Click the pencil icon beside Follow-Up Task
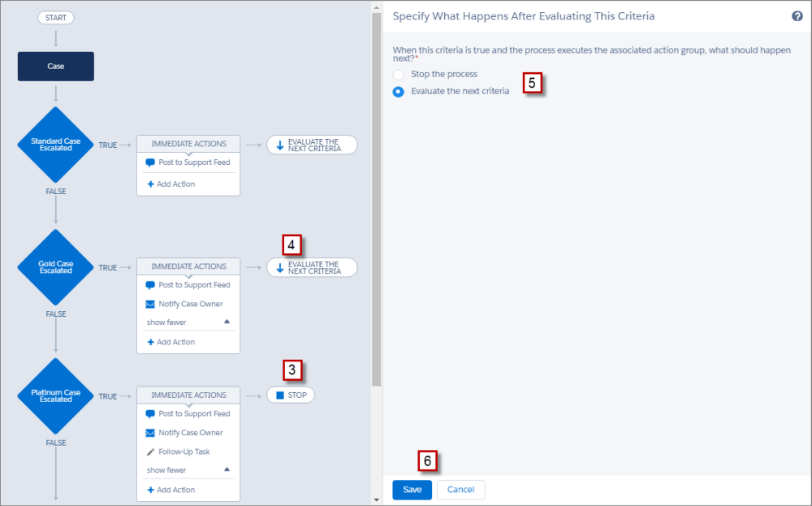The width and height of the screenshot is (812, 506). coord(151,452)
